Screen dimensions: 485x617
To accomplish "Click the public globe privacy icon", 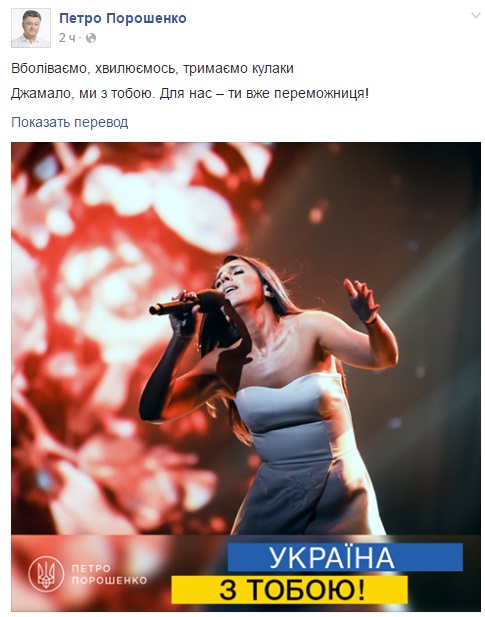I will tap(91, 38).
